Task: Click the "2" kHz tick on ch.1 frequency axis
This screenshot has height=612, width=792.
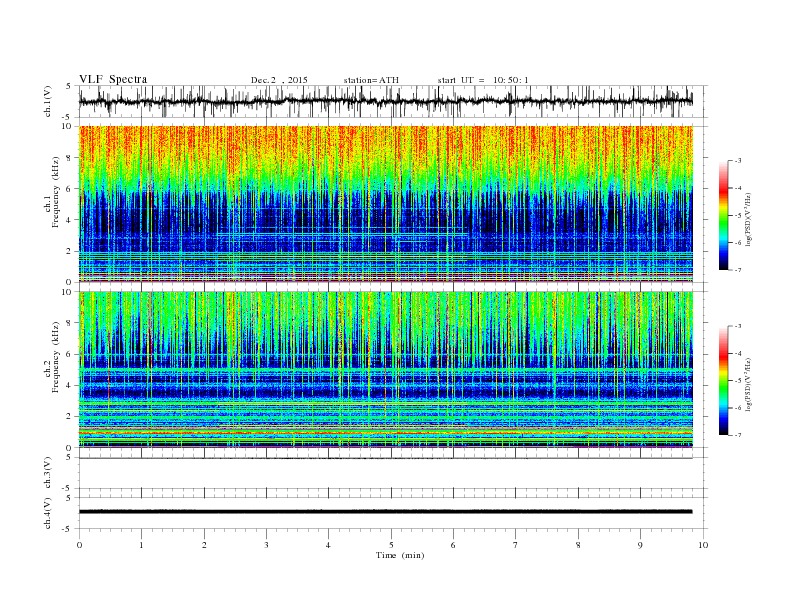Action: tap(69, 251)
